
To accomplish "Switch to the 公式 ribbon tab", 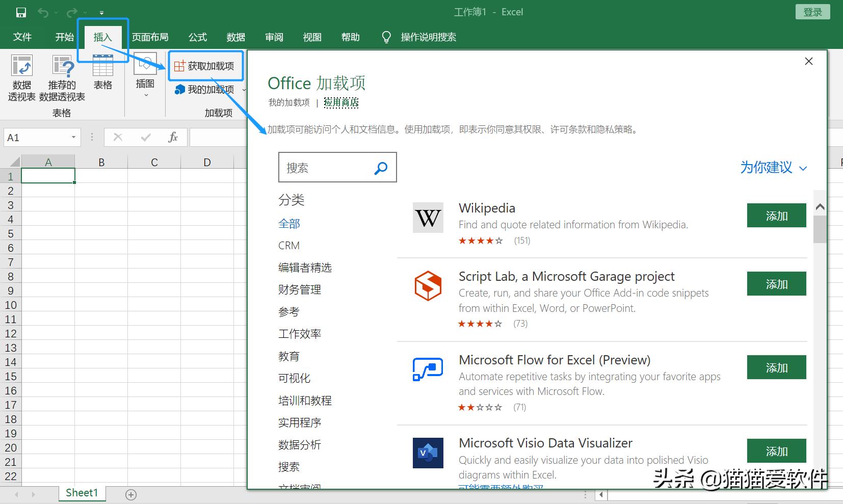I will (197, 37).
